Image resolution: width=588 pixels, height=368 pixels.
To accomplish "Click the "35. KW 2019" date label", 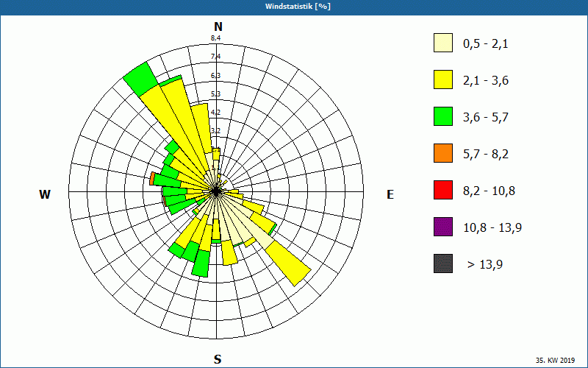I will pos(555,360).
